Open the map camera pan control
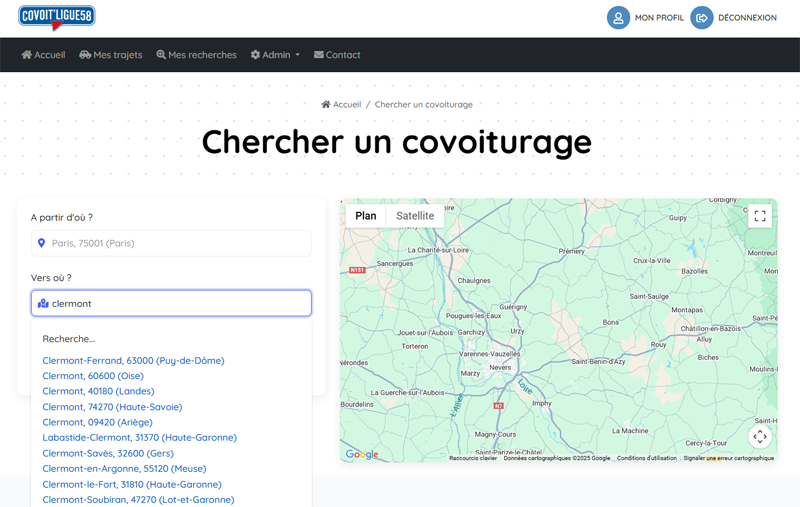The image size is (800, 507). (x=760, y=437)
